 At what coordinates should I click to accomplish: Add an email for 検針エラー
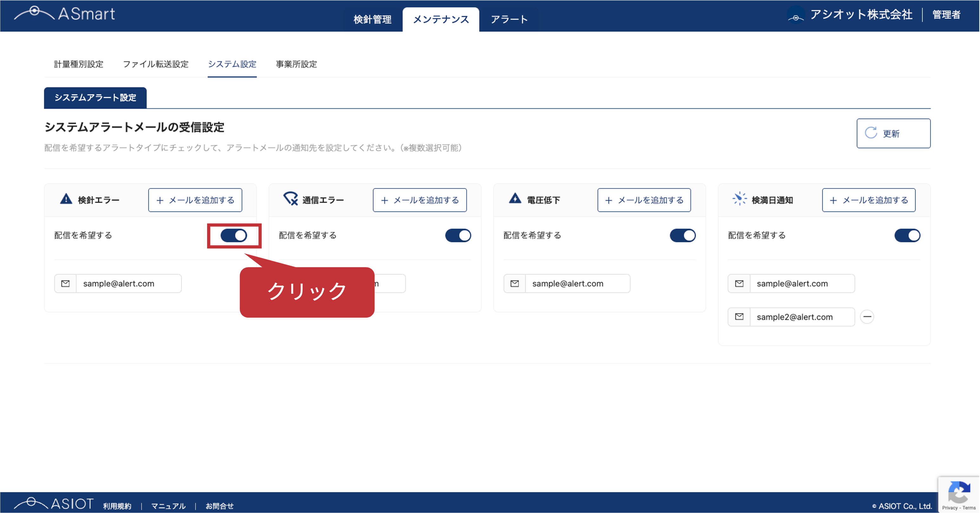point(195,200)
